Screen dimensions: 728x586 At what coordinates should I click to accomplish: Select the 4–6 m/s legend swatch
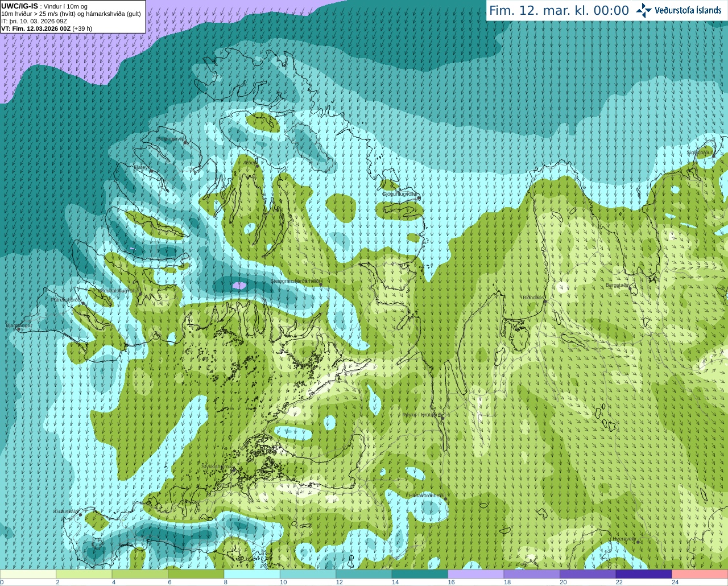(140, 574)
